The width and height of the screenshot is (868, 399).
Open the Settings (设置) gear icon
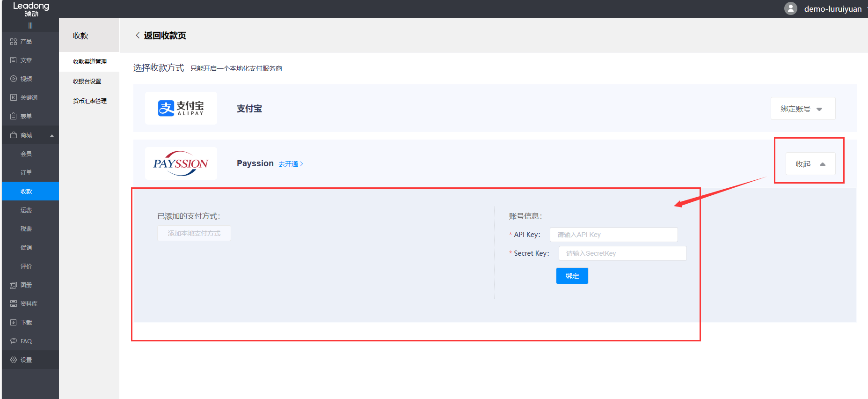(x=14, y=360)
